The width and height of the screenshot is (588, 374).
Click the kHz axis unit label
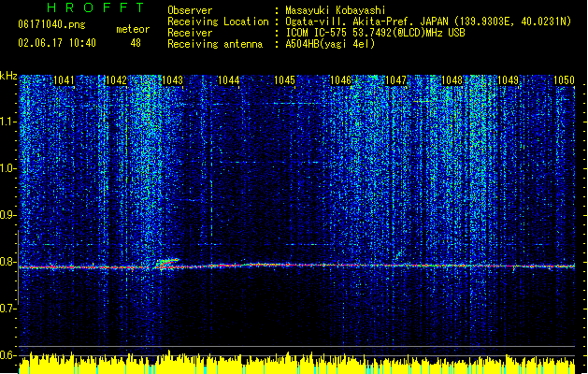click(x=8, y=76)
